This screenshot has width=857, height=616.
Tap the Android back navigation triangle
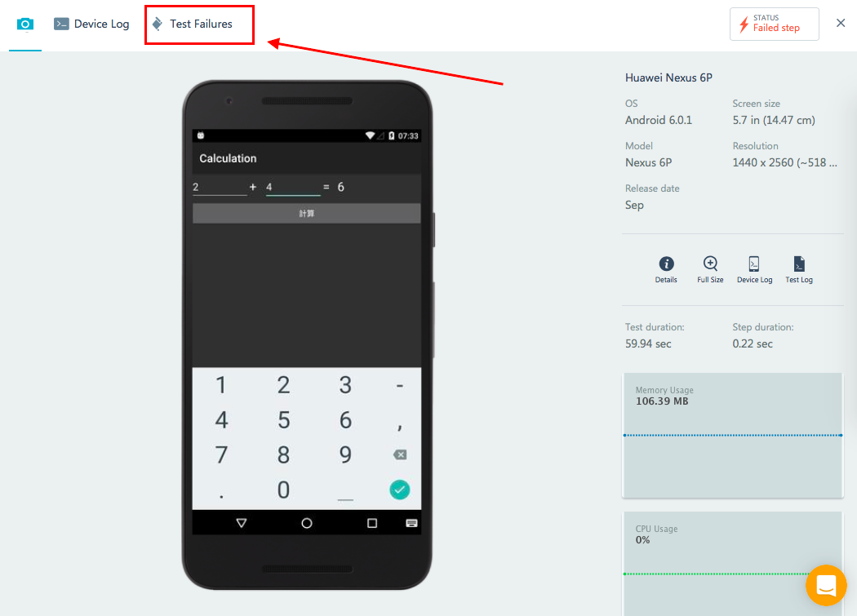coord(241,523)
